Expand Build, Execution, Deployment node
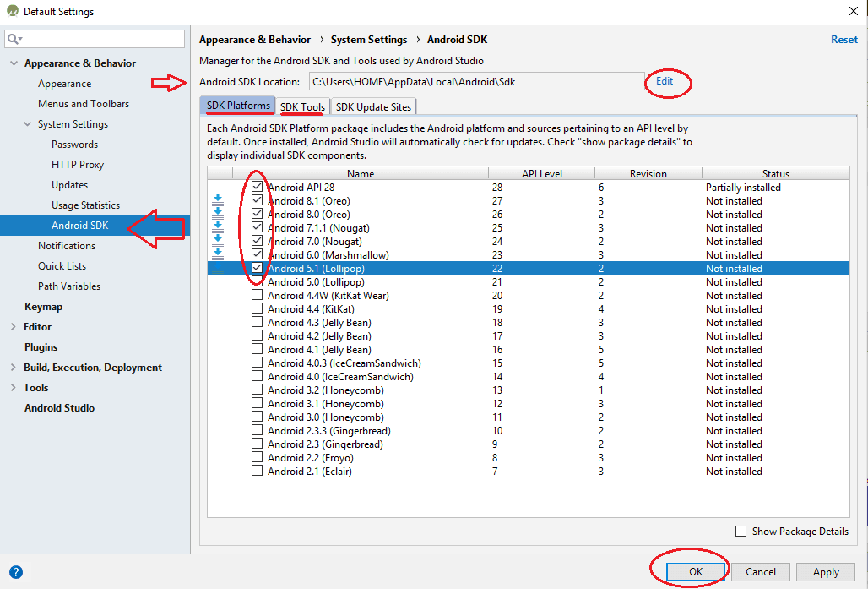 [x=14, y=368]
